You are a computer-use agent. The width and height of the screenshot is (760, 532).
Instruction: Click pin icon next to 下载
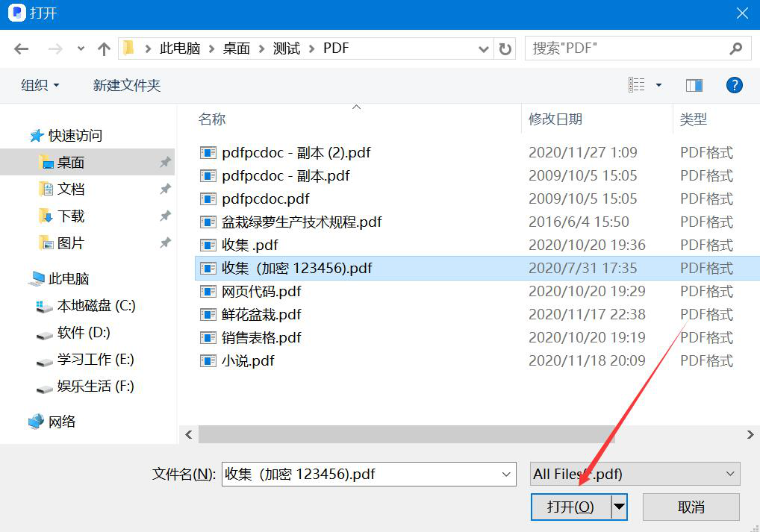[165, 216]
